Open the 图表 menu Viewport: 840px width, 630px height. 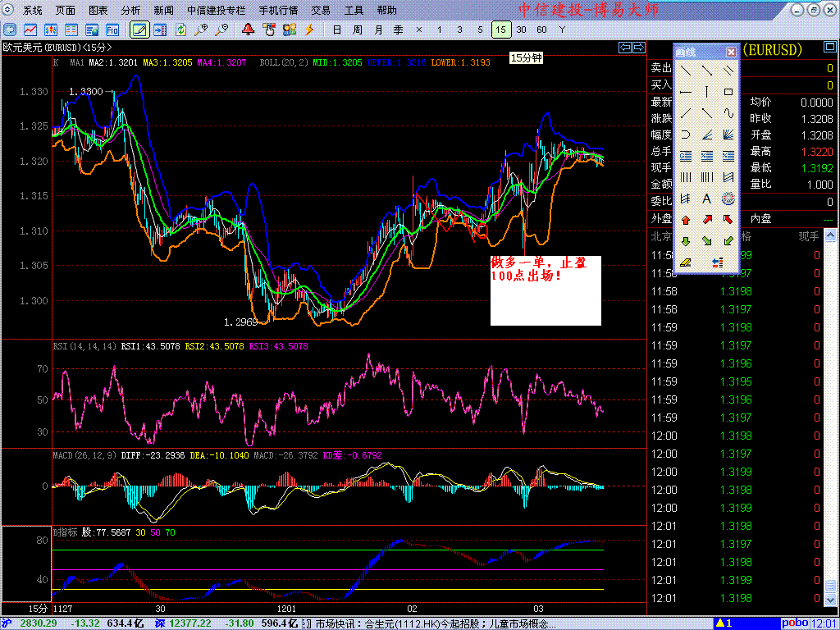[98, 10]
